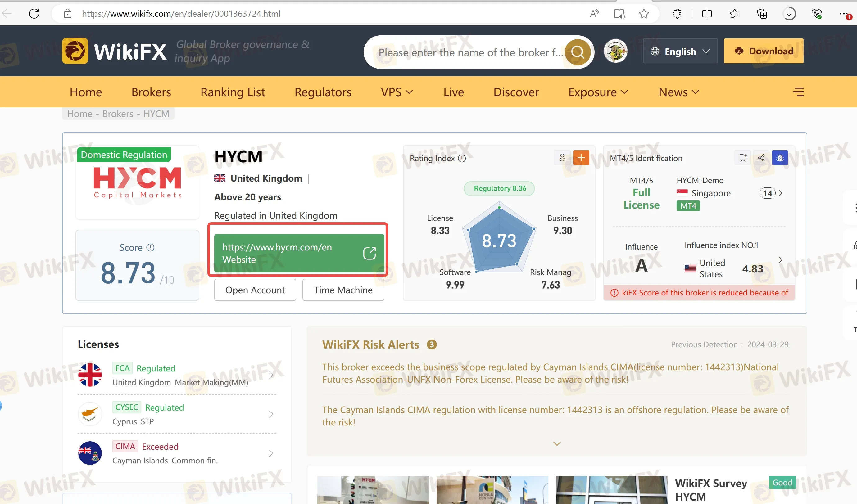Screen dimensions: 857x504
Task: Go to the Regulators menu item
Action: [323, 92]
